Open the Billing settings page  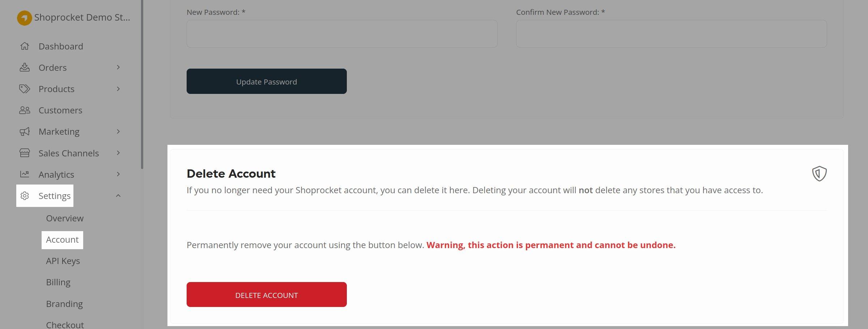[58, 282]
